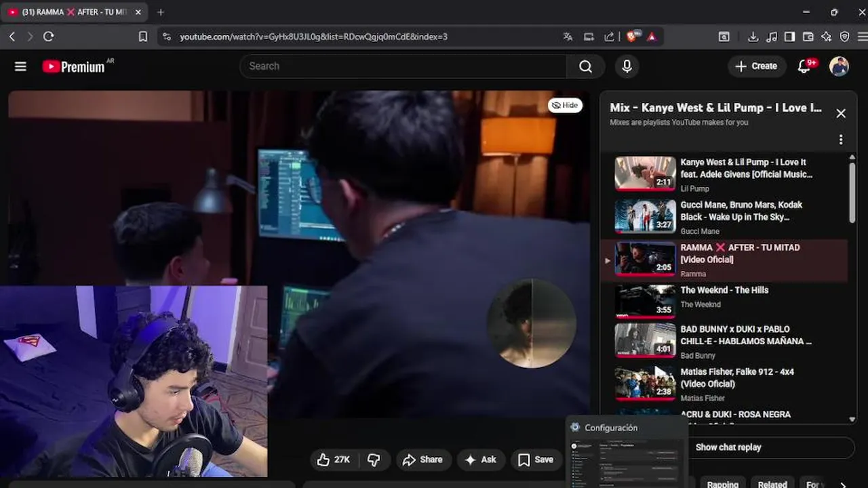Open the tab search icon in toolbar
This screenshot has height=488, width=868.
point(724,37)
